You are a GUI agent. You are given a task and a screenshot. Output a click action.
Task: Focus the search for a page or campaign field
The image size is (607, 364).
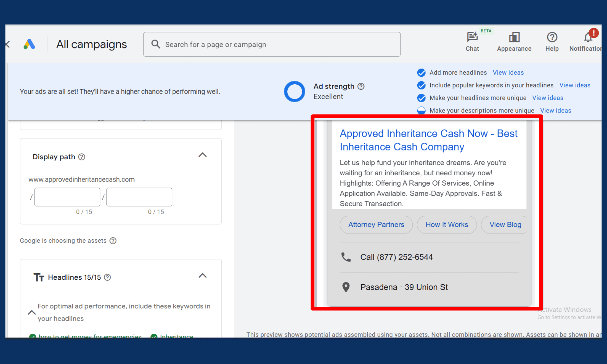[x=272, y=44]
